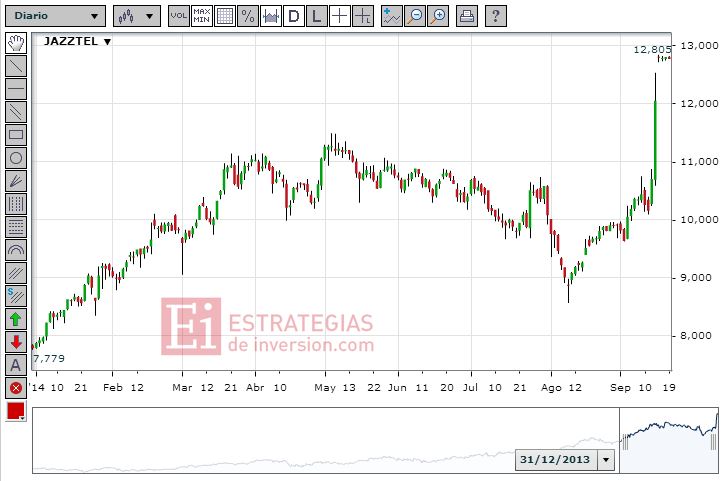Toggle the L scale button
The image size is (723, 481).
pyautogui.click(x=317, y=16)
